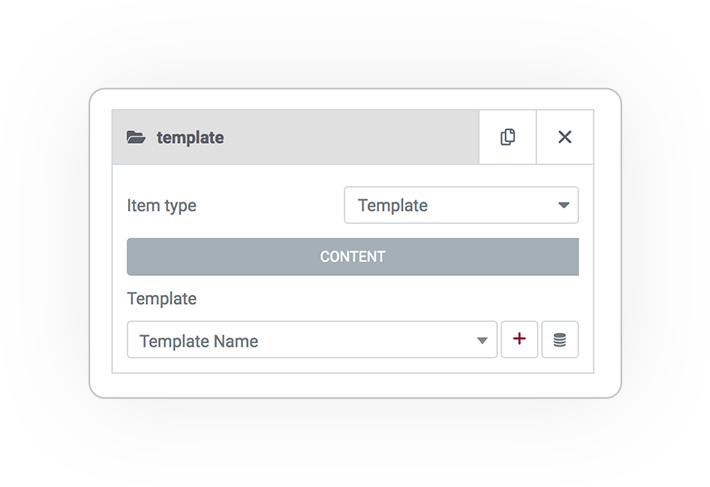Click the Item type dropdown arrow

(x=564, y=205)
